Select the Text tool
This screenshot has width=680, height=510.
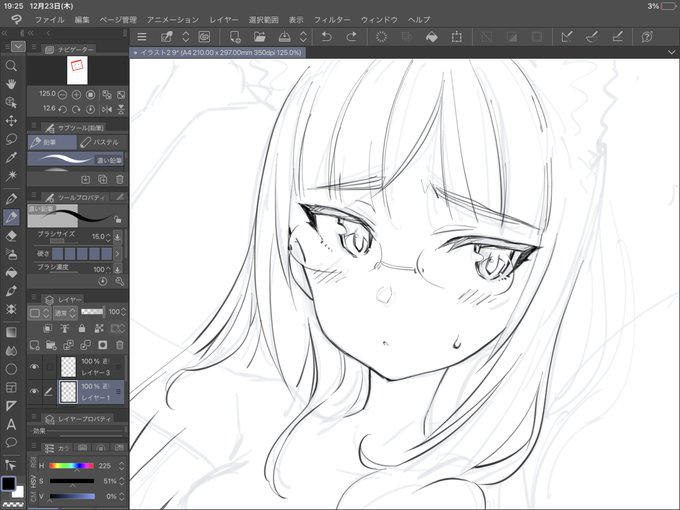tap(11, 425)
